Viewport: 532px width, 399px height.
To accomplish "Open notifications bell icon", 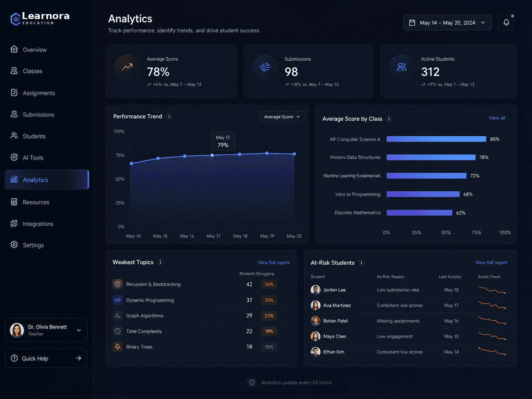I will (x=506, y=22).
